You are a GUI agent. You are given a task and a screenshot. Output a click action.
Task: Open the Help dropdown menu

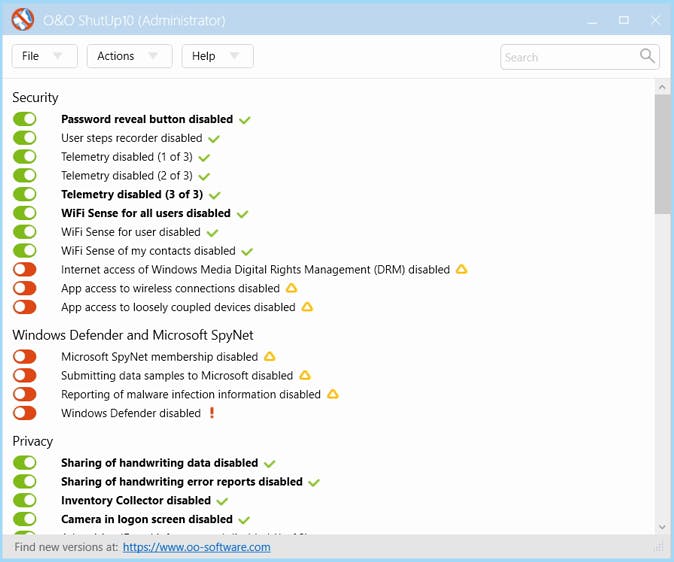(x=217, y=56)
